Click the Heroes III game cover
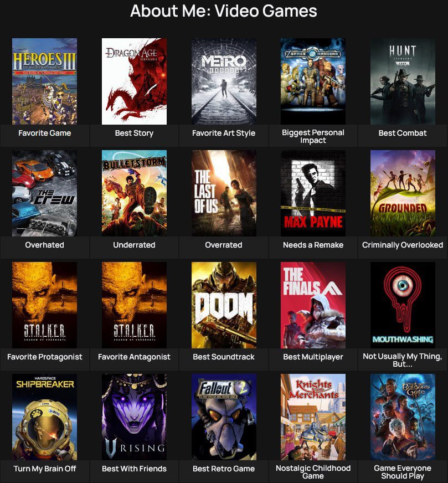Viewport: 448px width, 483px height. click(x=45, y=81)
